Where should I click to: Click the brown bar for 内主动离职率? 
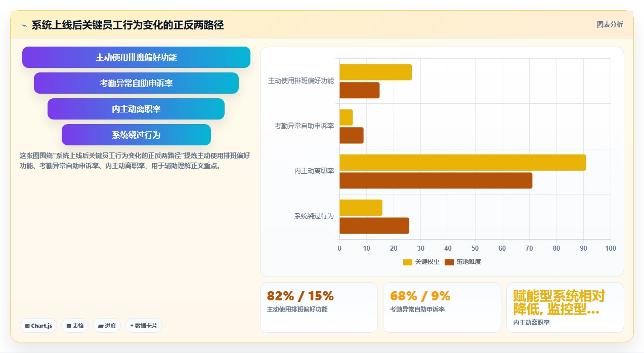point(436,180)
